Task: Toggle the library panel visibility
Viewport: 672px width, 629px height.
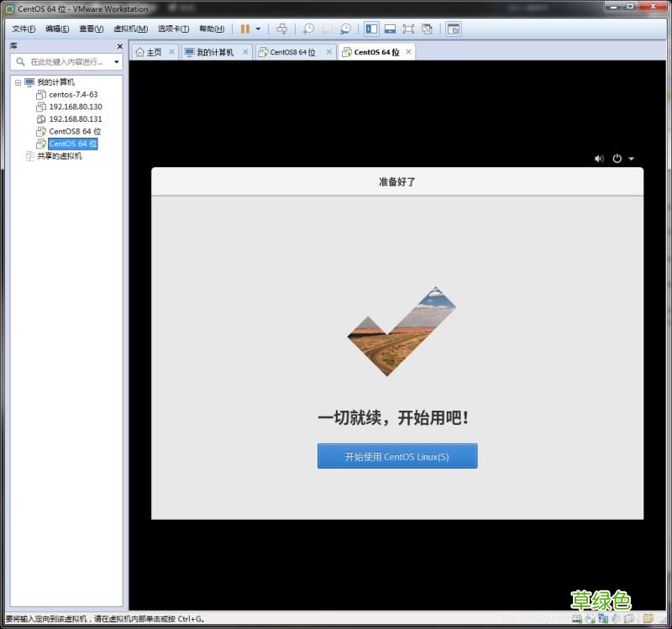Action: (371, 28)
